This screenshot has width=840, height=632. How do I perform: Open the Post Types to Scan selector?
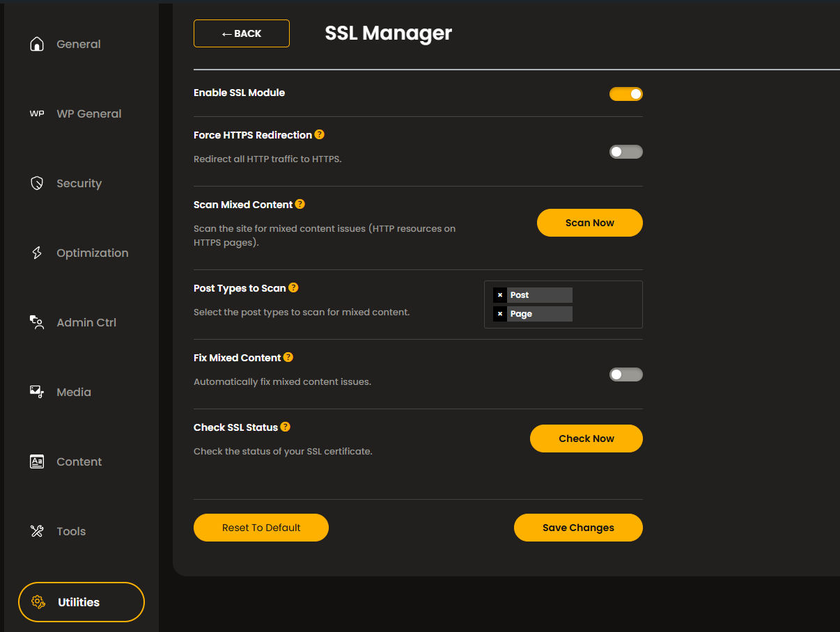563,304
